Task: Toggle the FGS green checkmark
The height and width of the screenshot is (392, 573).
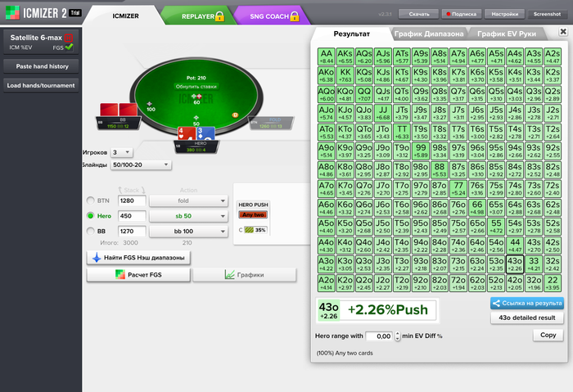Action: coord(69,47)
